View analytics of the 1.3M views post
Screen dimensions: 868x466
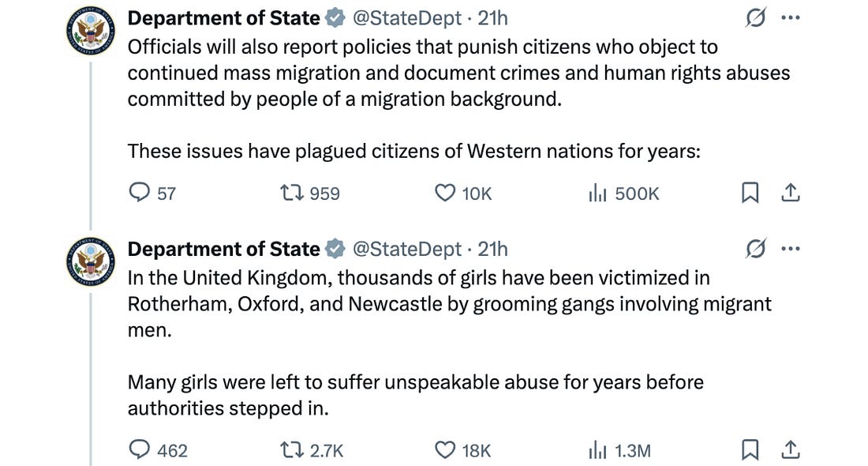pyautogui.click(x=598, y=450)
